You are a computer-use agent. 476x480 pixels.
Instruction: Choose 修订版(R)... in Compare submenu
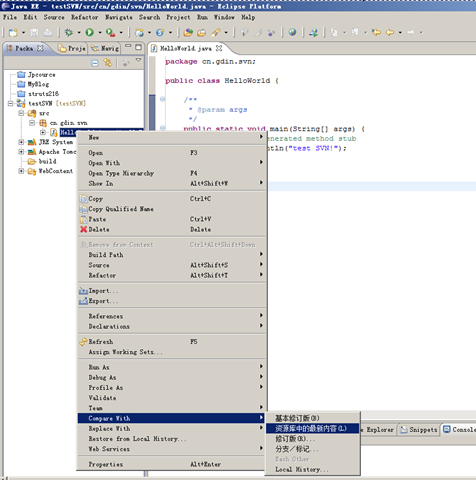coord(313,439)
